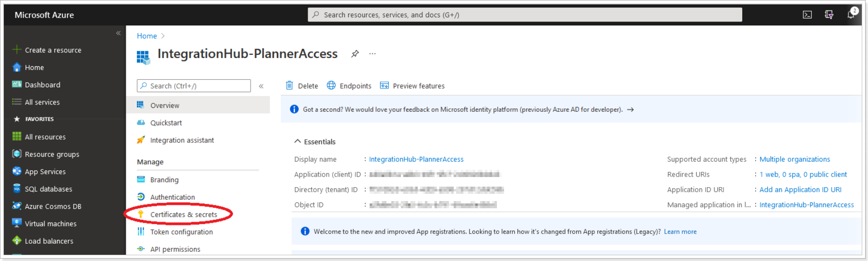Viewport: 868px width, 261px height.
Task: Click Endpoints globe icon in toolbar
Action: coord(331,85)
